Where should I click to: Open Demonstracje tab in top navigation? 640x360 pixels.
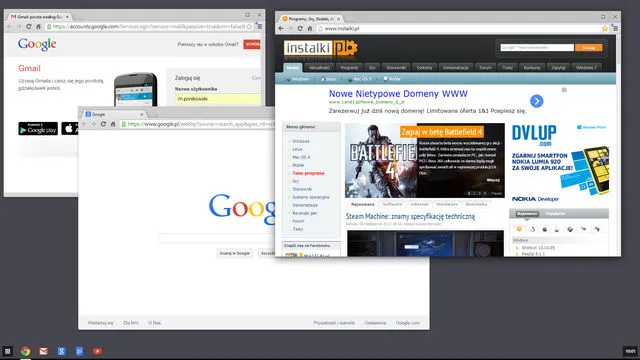(x=456, y=68)
